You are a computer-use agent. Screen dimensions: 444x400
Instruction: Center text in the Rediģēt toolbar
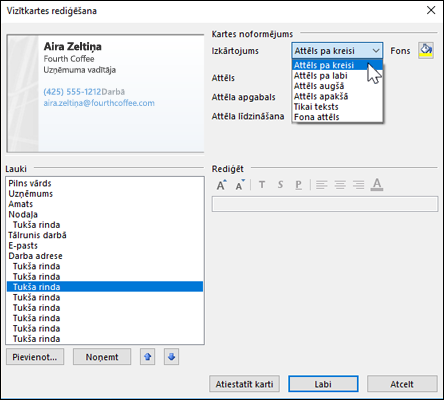click(x=340, y=185)
